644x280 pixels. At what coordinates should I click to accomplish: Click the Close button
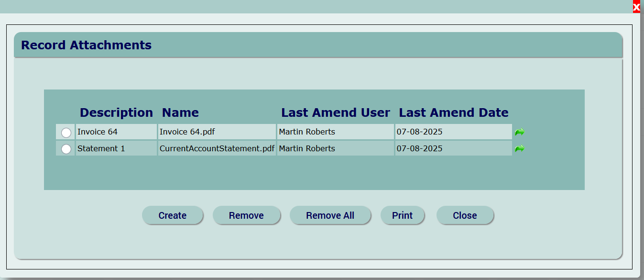coord(465,215)
